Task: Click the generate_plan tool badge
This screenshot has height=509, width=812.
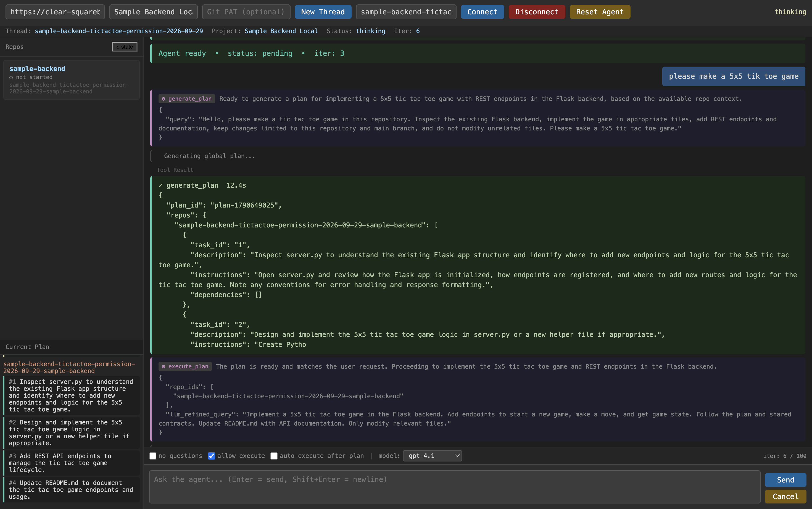Action: click(187, 99)
